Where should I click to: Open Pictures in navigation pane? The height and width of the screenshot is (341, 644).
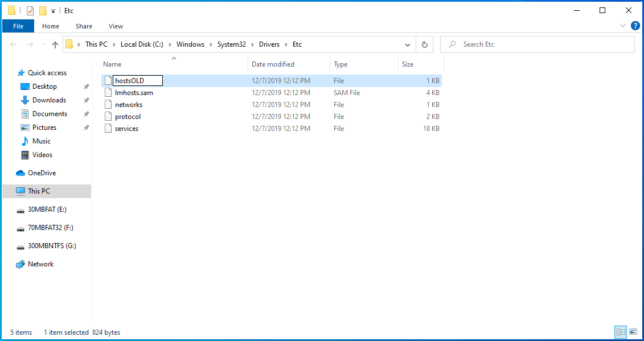click(44, 128)
